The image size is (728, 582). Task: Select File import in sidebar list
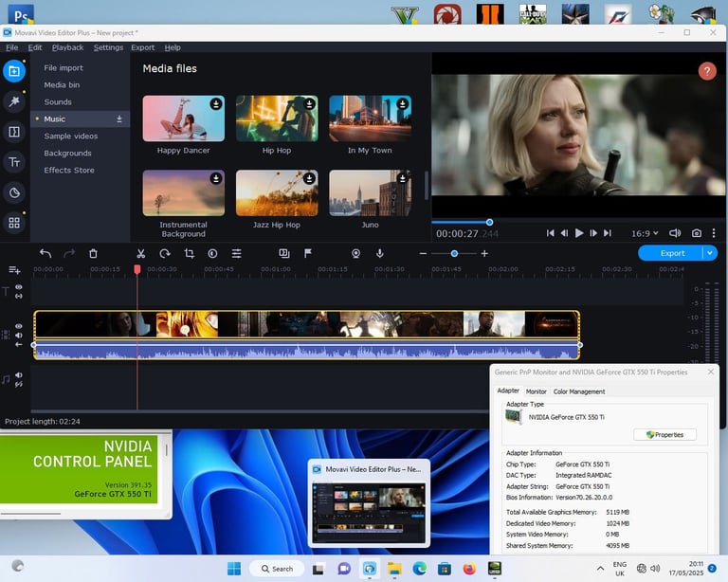(x=64, y=67)
